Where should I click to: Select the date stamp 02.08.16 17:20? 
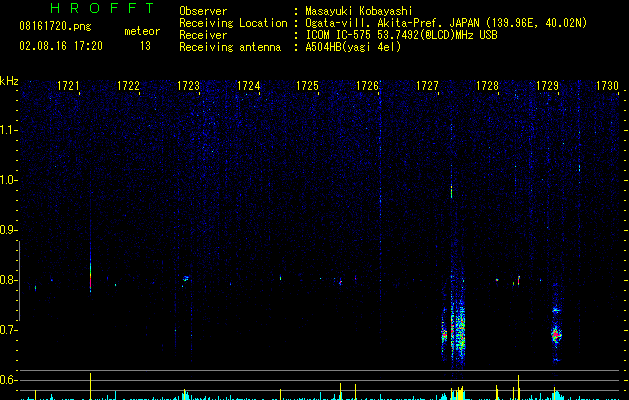[61, 46]
